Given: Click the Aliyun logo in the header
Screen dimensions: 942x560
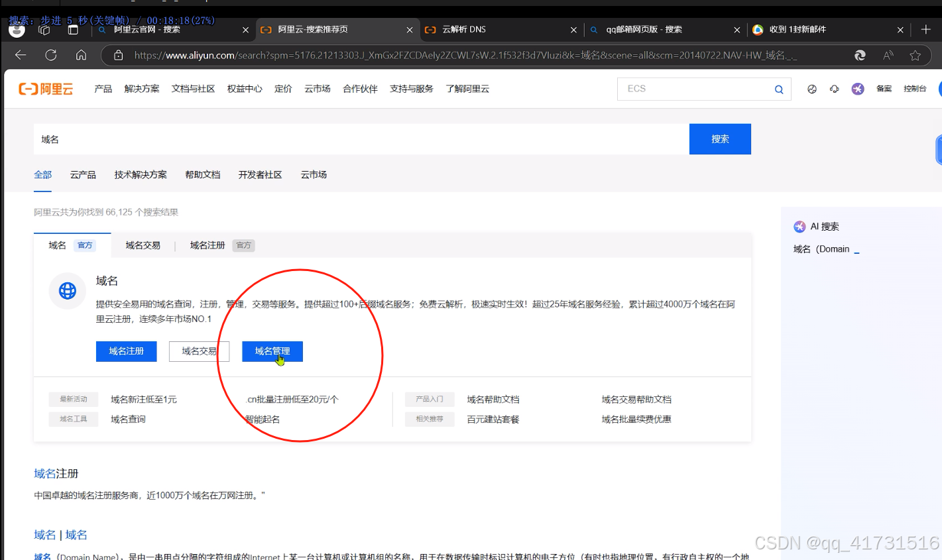Looking at the screenshot, I should (46, 89).
